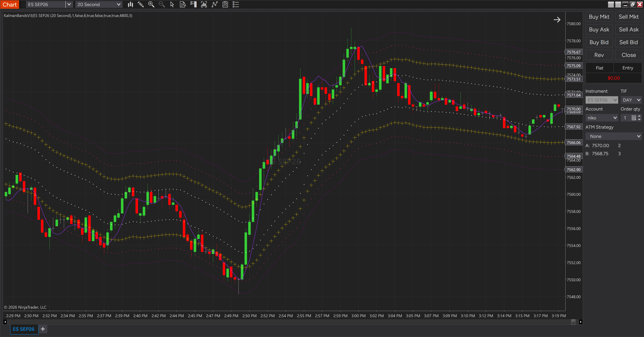Click the Buy Bid button
644x337 pixels.
click(599, 42)
